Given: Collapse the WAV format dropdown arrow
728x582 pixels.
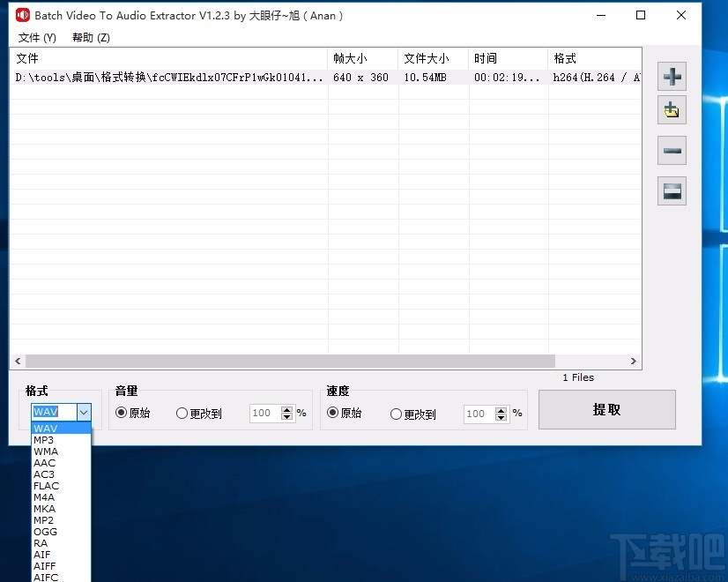Looking at the screenshot, I should [x=84, y=412].
